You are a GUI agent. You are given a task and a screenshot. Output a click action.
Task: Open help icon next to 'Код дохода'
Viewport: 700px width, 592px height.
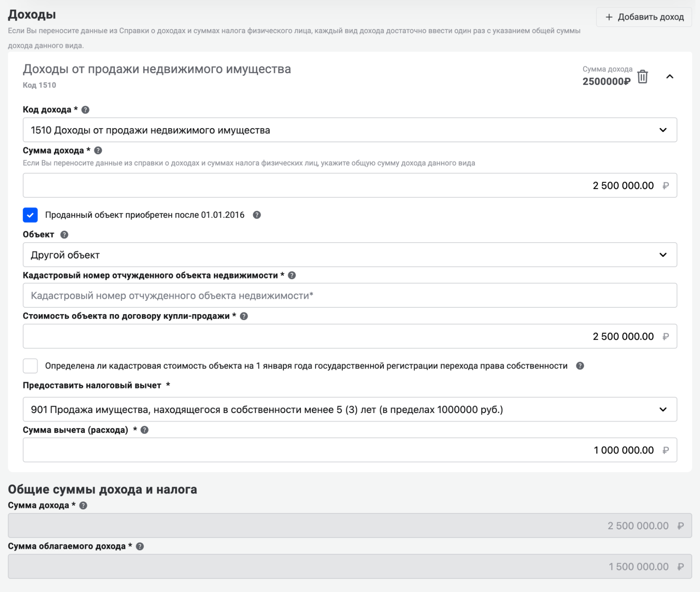(85, 110)
